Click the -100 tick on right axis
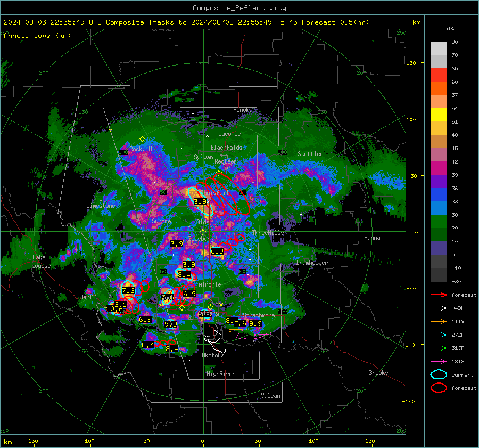The height and width of the screenshot is (448, 479). pos(408,345)
